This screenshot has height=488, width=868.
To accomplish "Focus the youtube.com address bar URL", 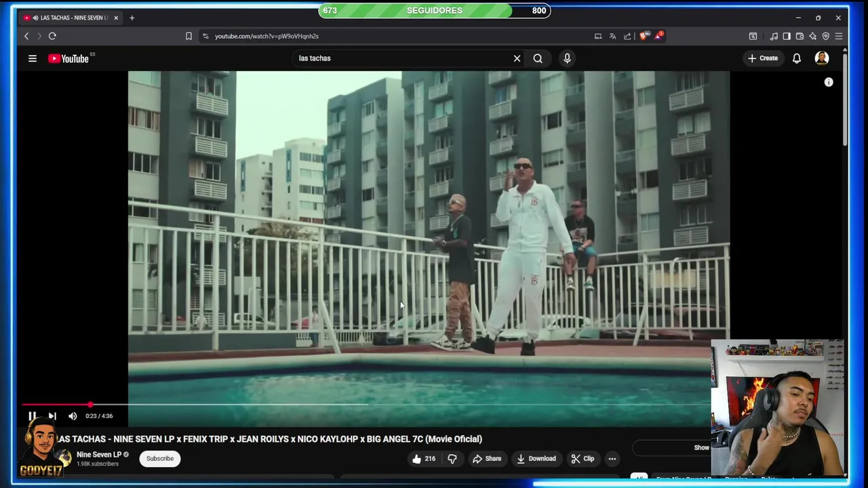I will coord(267,36).
